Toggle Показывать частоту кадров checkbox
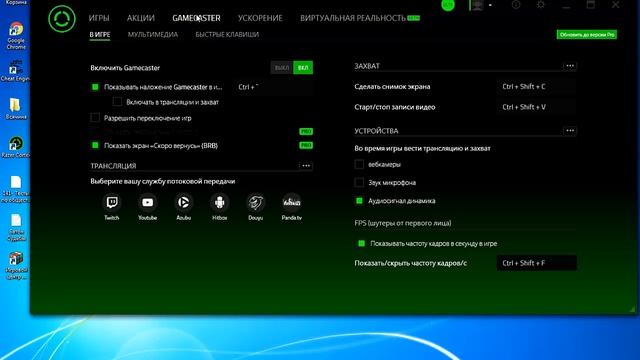The width and height of the screenshot is (640, 360). coord(361,244)
